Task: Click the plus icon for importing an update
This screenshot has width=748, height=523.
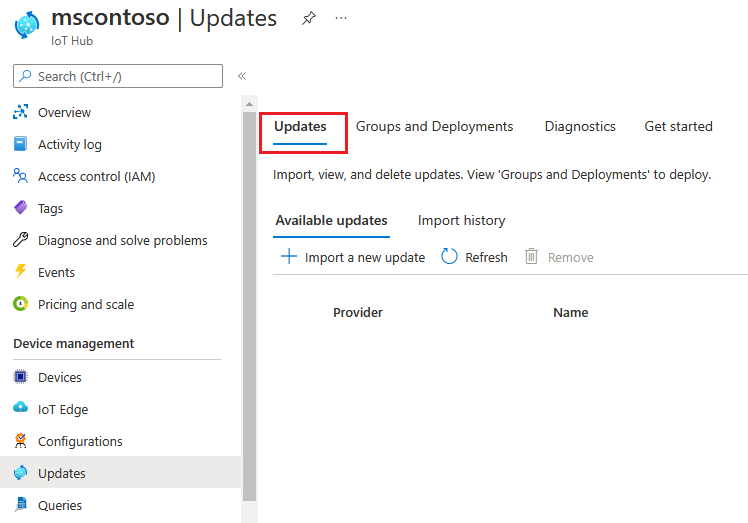Action: (x=289, y=256)
